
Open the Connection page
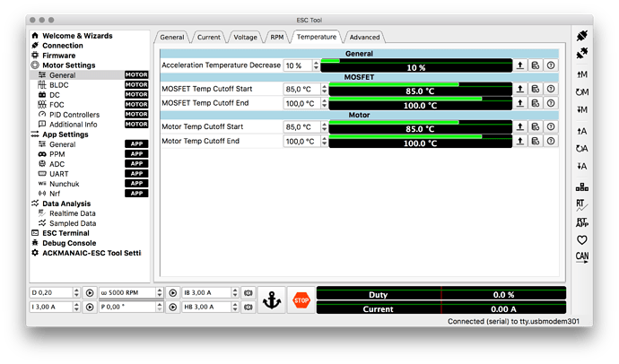pyautogui.click(x=63, y=46)
